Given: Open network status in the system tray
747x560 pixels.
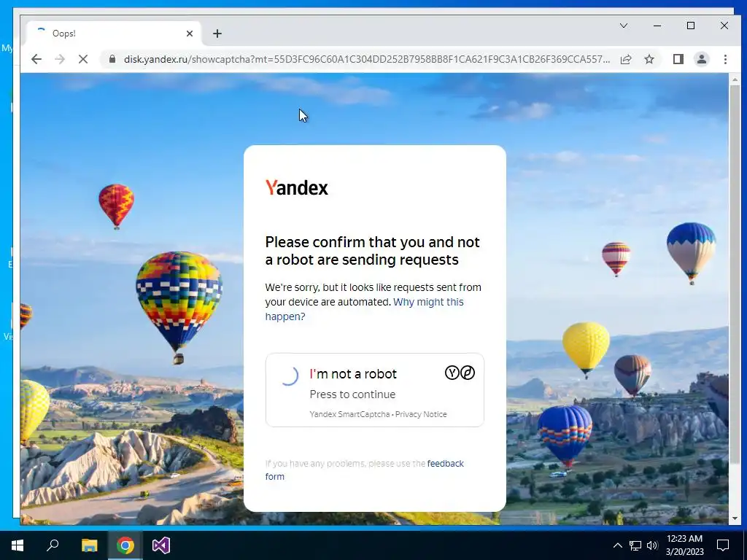Looking at the screenshot, I should click(x=635, y=545).
